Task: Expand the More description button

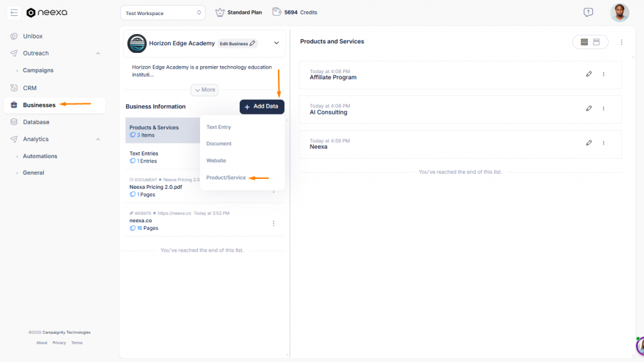Action: click(204, 90)
